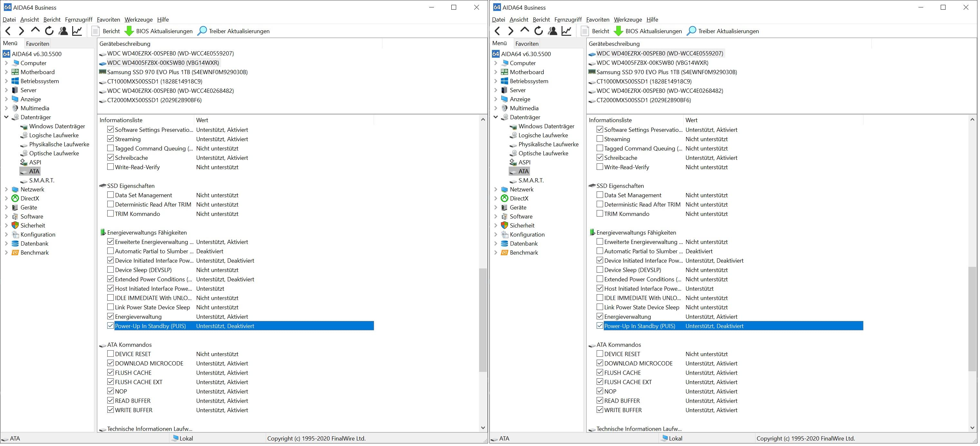The width and height of the screenshot is (980, 446).
Task: Refresh the left AIDA64 window
Action: (50, 31)
